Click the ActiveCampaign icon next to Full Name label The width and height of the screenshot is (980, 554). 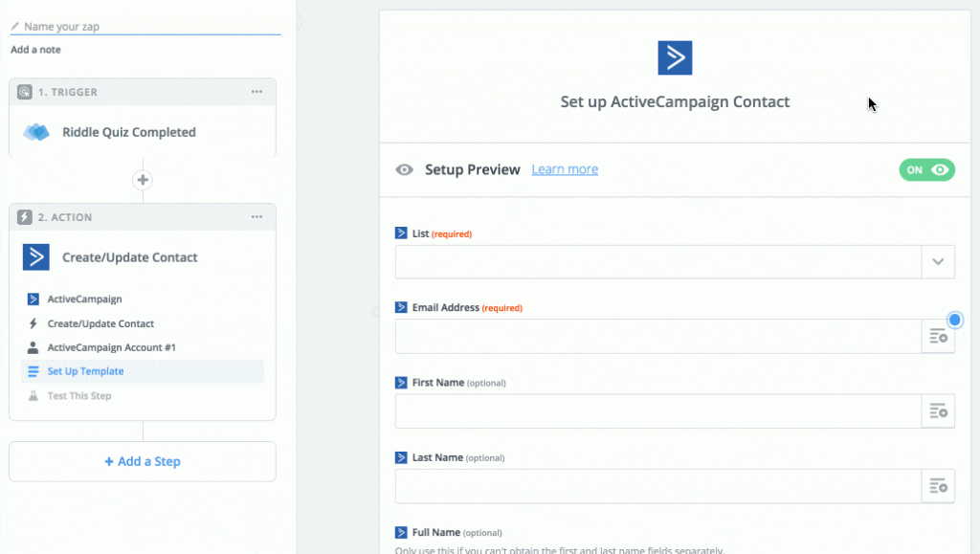point(401,532)
